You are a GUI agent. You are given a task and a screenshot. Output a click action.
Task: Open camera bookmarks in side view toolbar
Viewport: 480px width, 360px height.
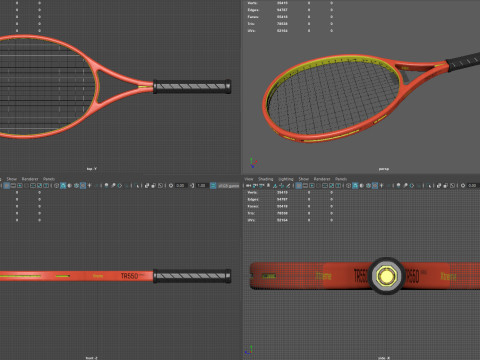tap(268, 185)
